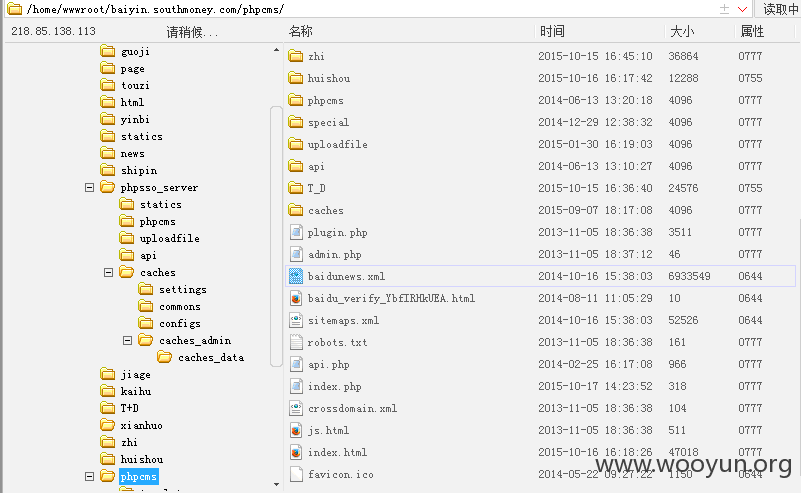Viewport: 801px width, 493px height.
Task: Click plugin.php file icon
Action: point(296,232)
